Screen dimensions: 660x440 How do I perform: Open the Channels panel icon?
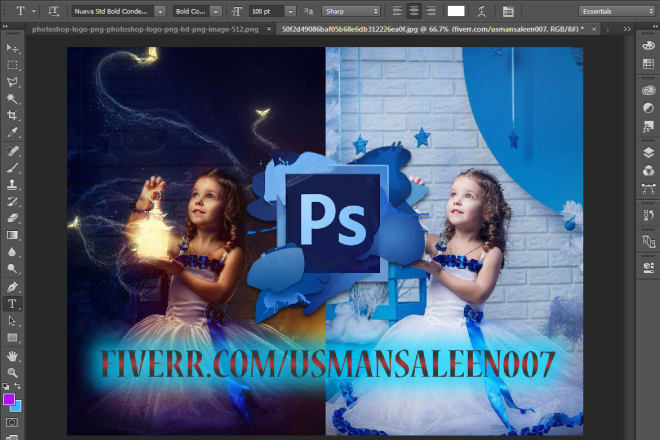648,171
